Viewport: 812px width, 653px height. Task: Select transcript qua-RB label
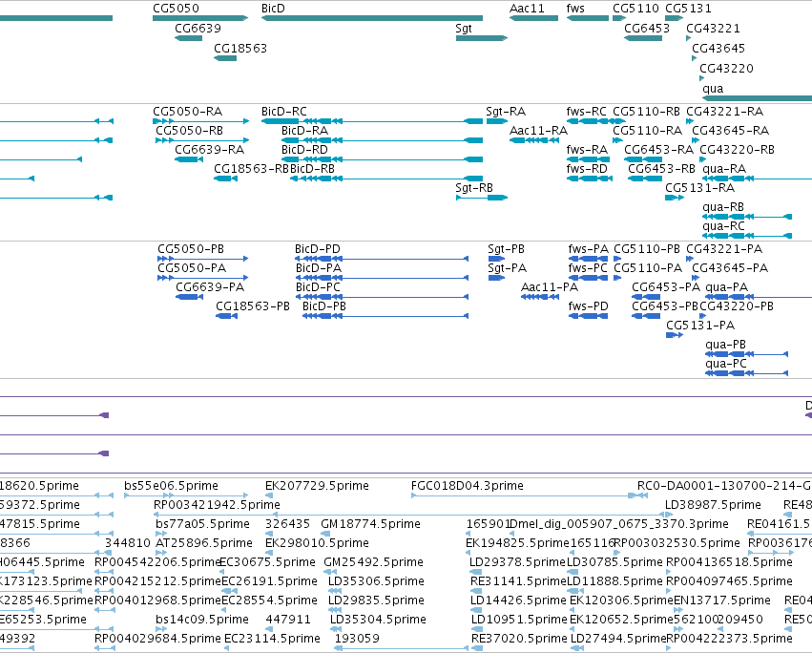(723, 207)
